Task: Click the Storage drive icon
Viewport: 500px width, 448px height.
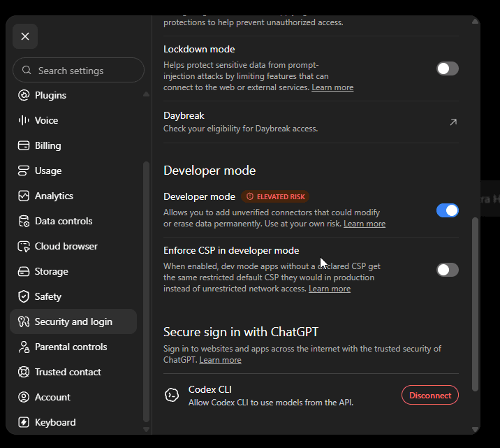Action: pos(24,272)
